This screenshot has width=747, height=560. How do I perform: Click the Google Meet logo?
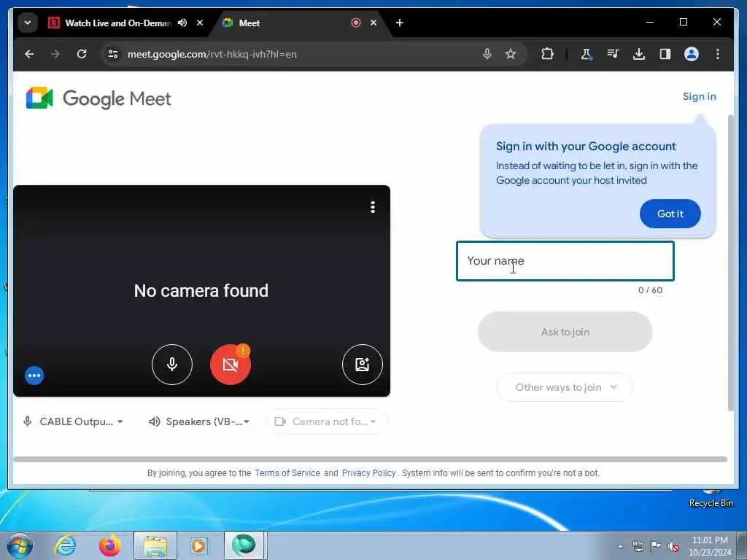click(x=98, y=98)
